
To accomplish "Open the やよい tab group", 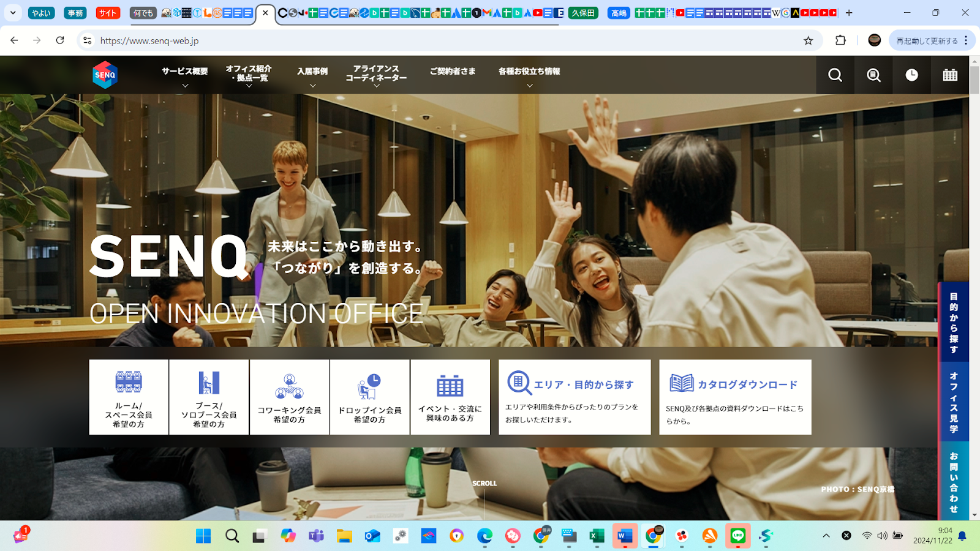I will [x=42, y=13].
